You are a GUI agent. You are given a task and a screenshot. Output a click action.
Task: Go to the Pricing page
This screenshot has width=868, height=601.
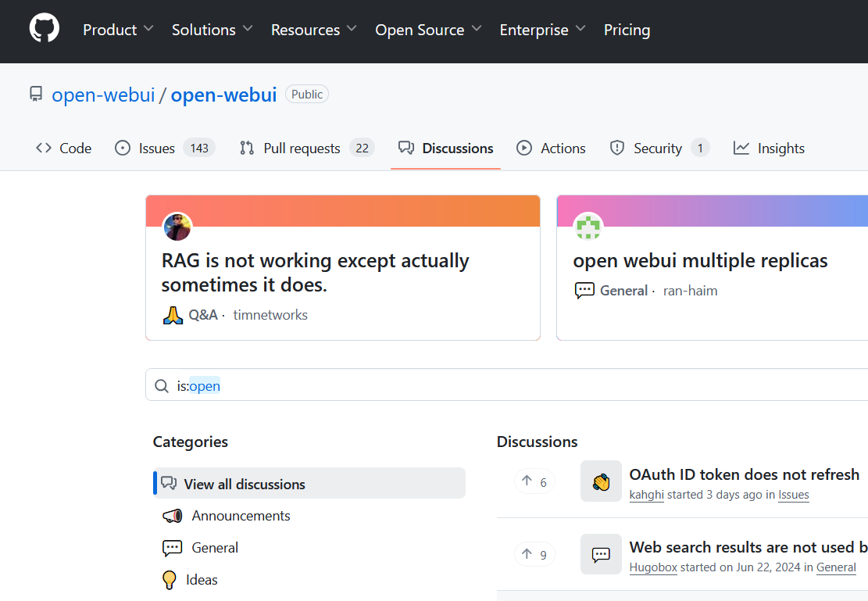point(627,30)
